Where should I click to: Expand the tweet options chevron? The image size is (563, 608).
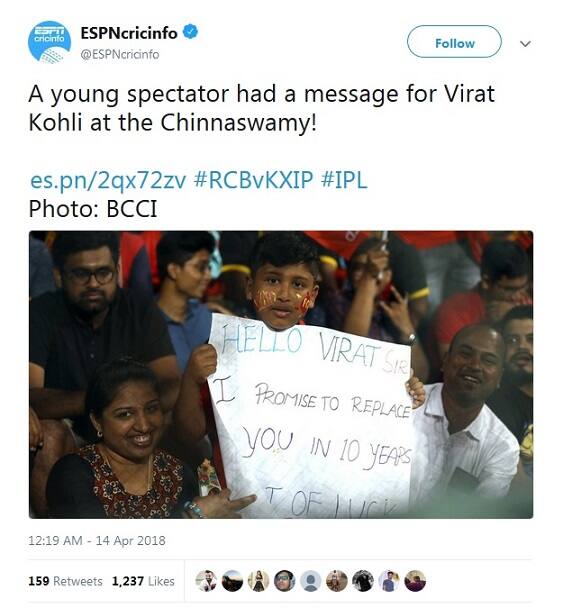pyautogui.click(x=525, y=44)
